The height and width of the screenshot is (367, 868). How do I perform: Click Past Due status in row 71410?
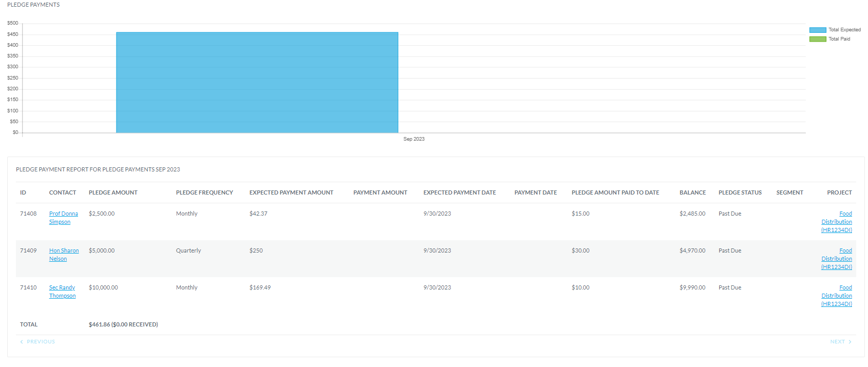click(730, 287)
